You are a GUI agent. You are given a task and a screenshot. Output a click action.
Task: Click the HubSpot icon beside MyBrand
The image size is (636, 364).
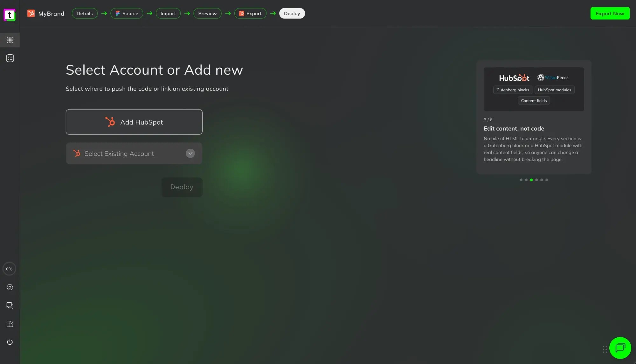point(31,13)
